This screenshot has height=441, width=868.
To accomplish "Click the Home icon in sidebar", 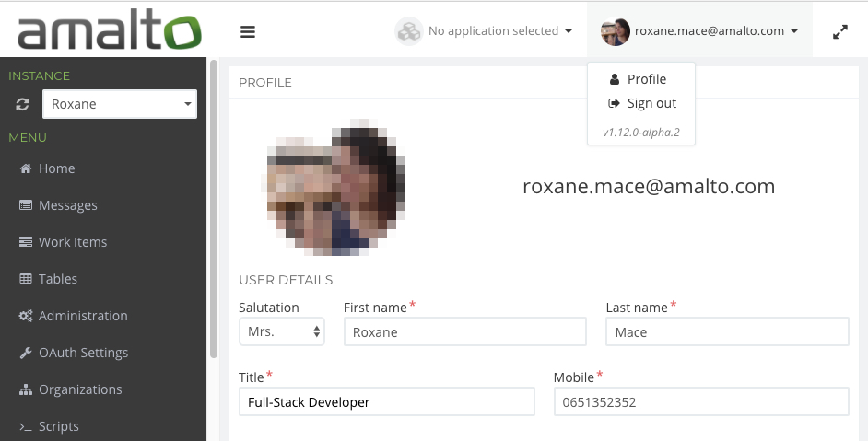I will [x=26, y=168].
